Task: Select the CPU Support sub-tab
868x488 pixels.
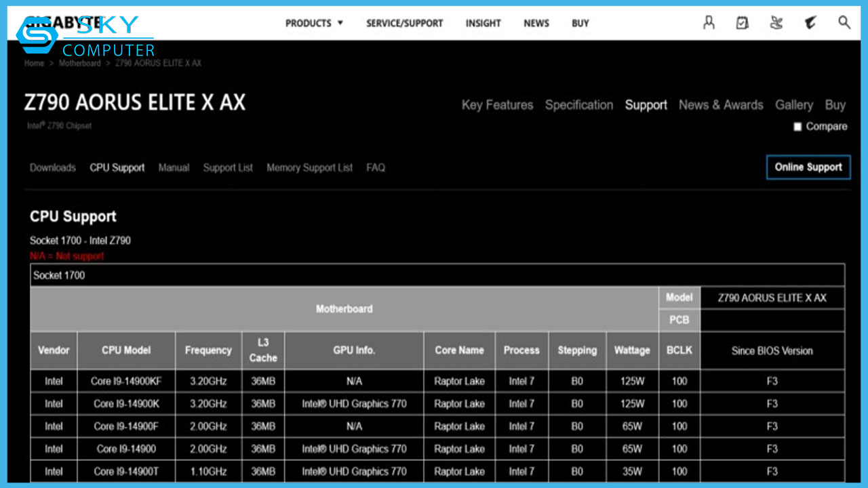Action: pos(117,167)
